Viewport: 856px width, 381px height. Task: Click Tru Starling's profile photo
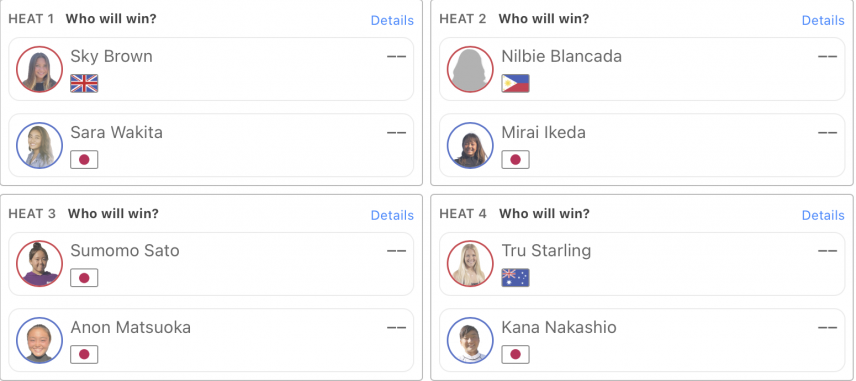pyautogui.click(x=470, y=264)
